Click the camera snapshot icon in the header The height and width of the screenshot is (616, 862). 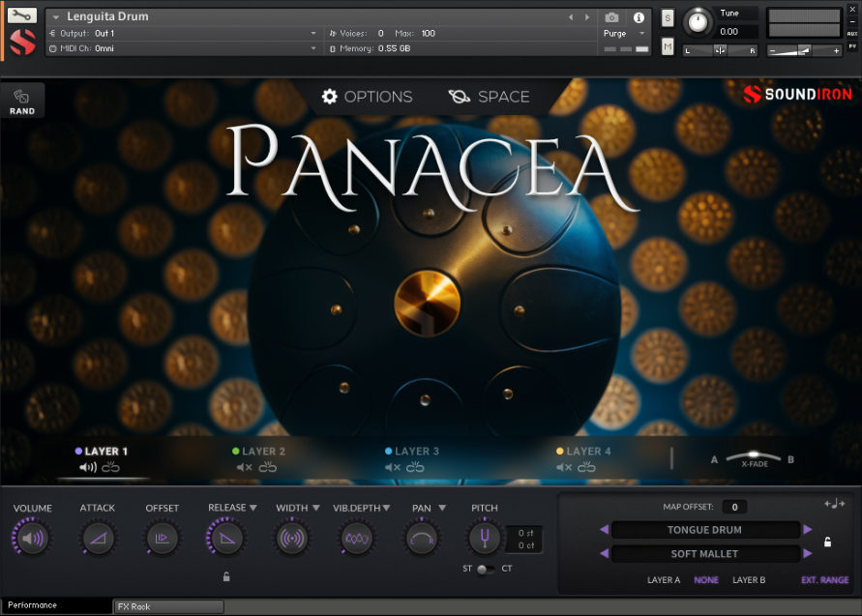pyautogui.click(x=611, y=16)
